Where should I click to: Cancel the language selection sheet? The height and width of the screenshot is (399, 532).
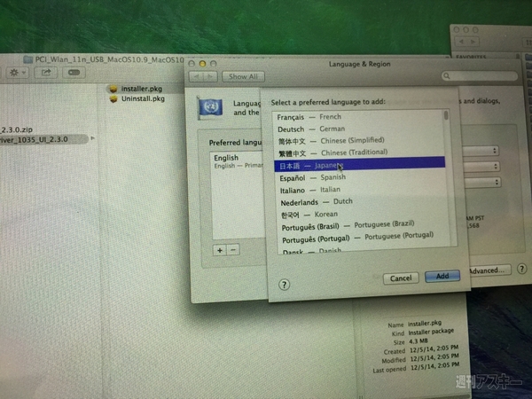[401, 278]
